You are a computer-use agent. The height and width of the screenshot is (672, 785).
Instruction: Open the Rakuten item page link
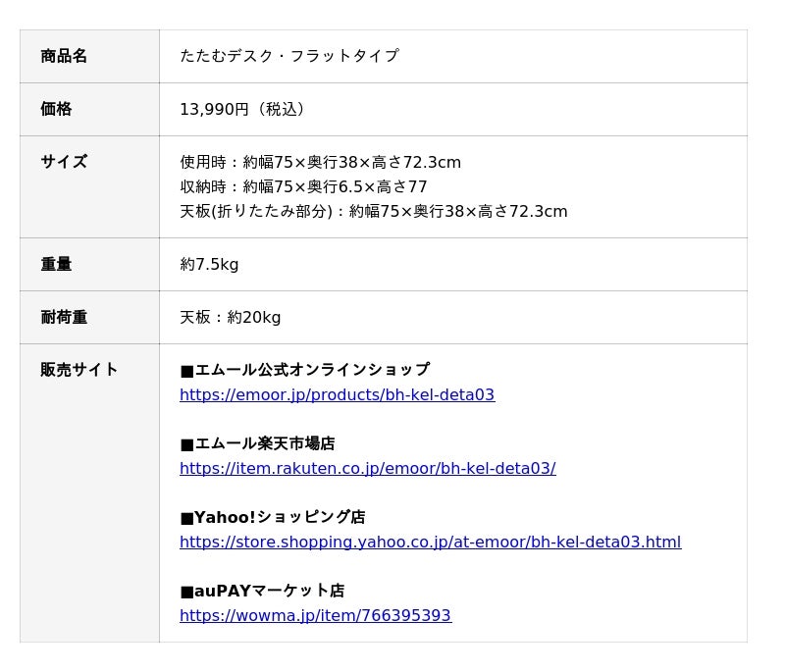(x=367, y=468)
